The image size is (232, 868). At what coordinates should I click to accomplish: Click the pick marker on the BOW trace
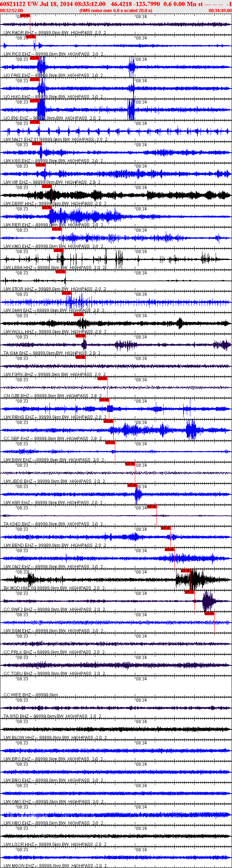pyautogui.click(x=110, y=443)
